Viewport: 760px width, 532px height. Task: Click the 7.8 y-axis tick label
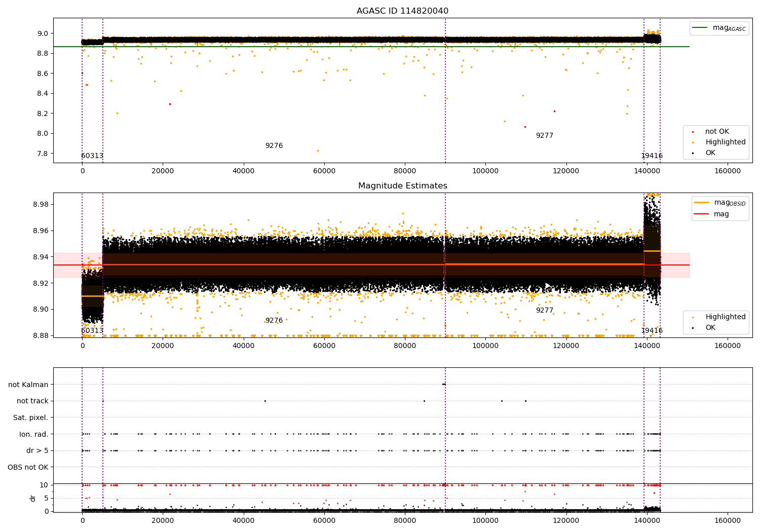point(43,154)
